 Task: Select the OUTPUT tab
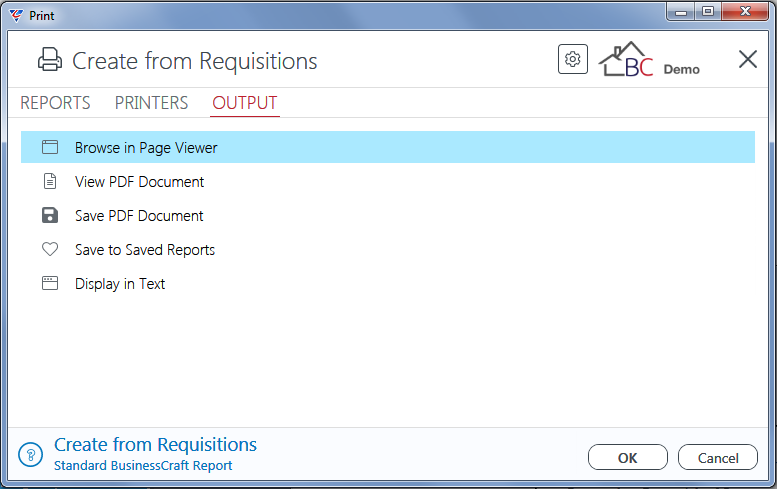245,103
